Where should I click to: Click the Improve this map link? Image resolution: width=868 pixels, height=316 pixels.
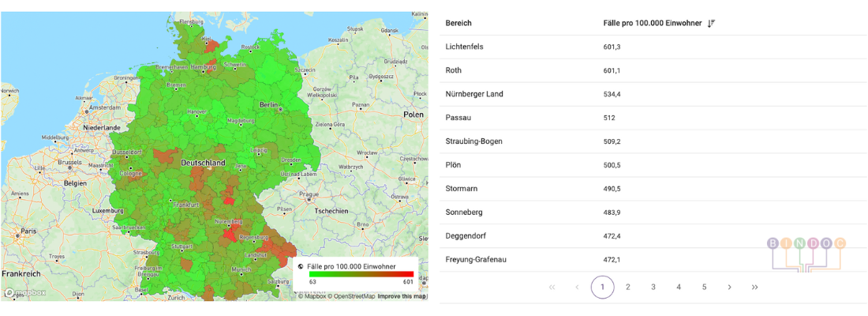pyautogui.click(x=402, y=296)
